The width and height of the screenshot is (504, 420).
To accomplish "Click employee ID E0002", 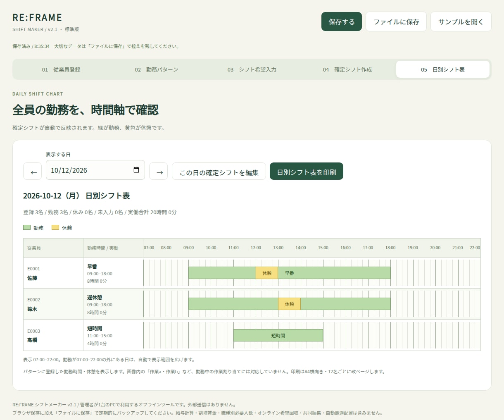I will pos(33,300).
